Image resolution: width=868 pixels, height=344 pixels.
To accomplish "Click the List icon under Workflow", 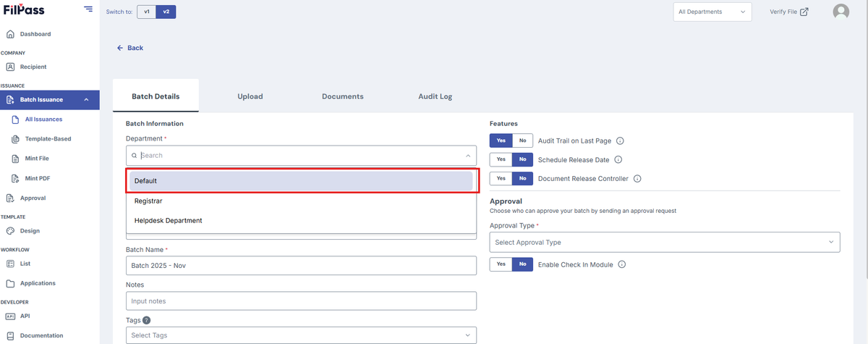I will click(10, 264).
